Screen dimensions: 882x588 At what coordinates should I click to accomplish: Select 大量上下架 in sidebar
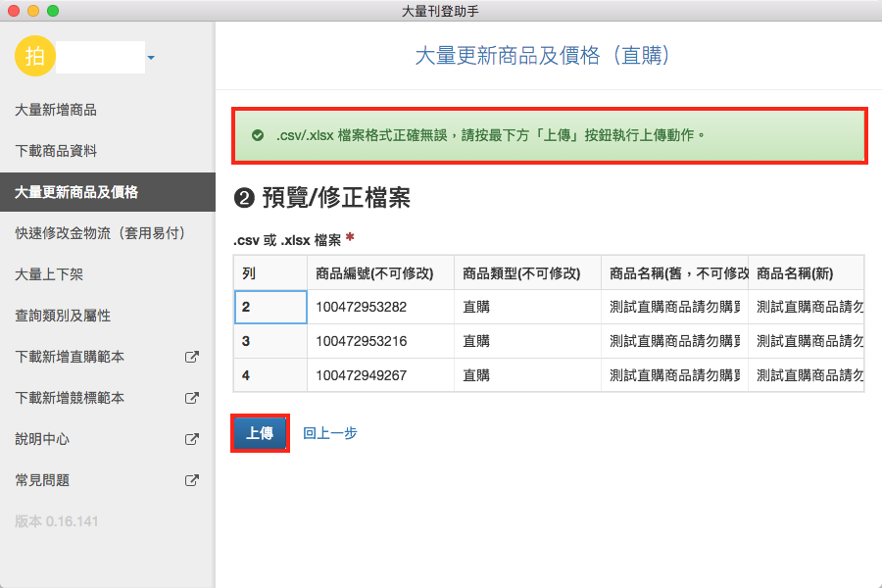[49, 274]
